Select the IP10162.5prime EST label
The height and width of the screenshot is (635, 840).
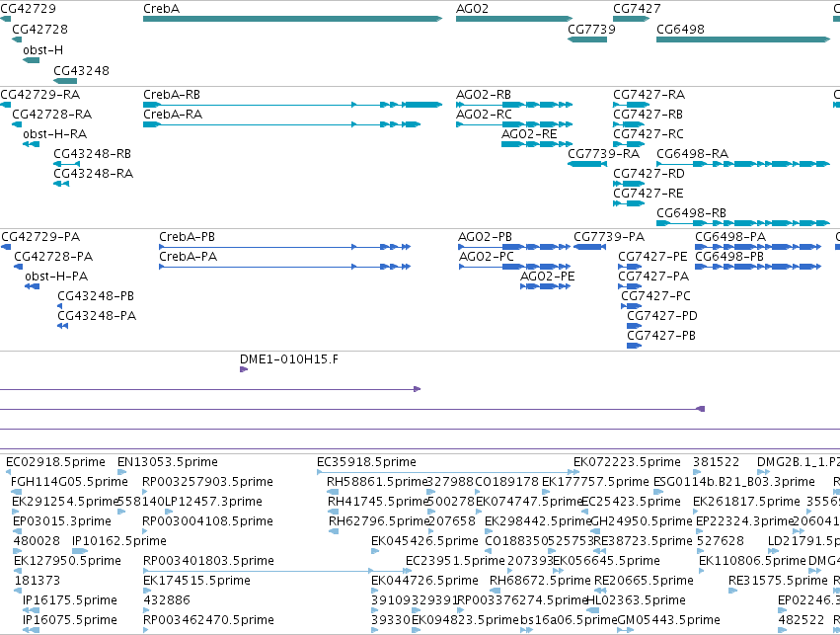click(x=118, y=541)
